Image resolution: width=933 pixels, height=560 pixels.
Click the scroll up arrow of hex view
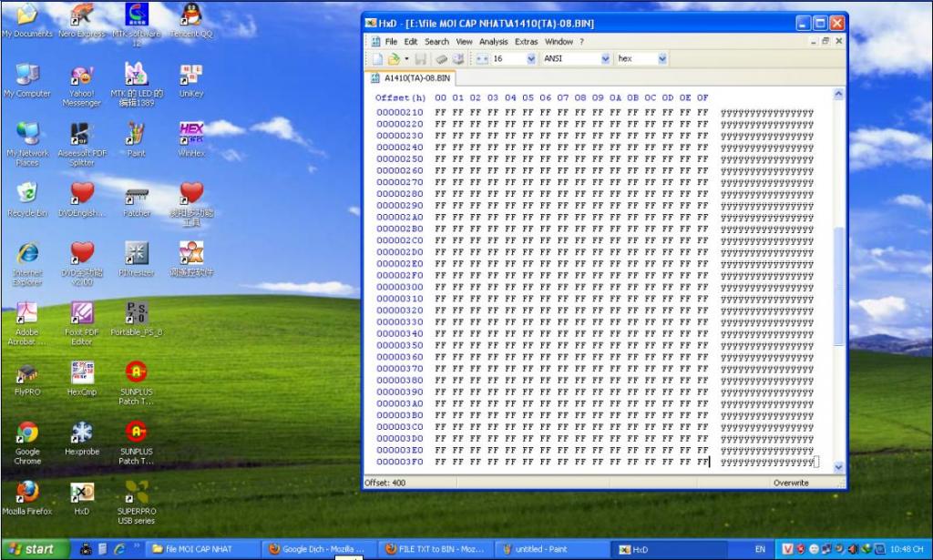tap(838, 94)
